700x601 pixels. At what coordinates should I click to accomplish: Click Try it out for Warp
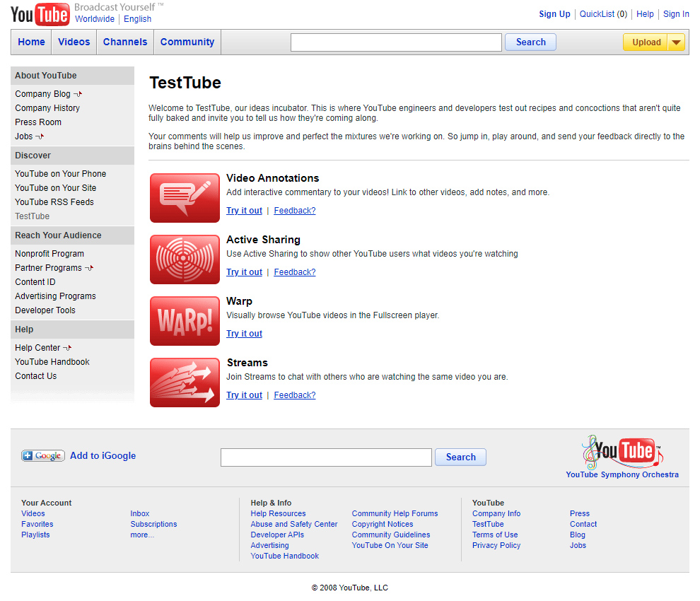tap(244, 334)
